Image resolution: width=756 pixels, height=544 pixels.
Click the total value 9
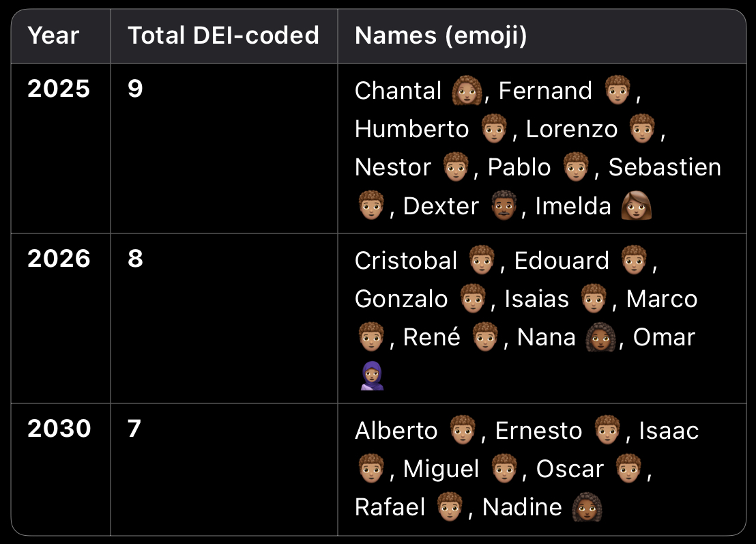click(x=135, y=89)
